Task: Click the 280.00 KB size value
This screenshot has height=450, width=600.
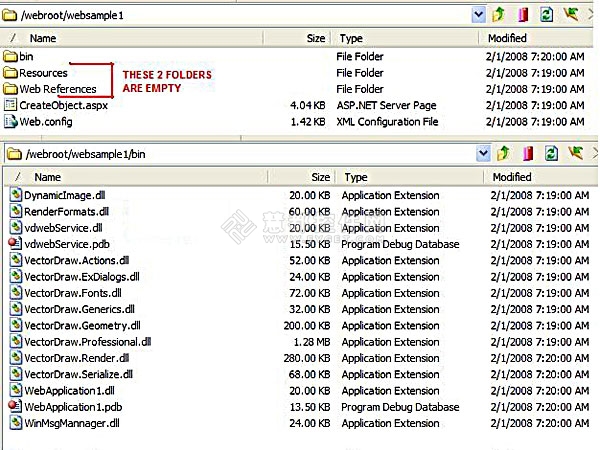Action: (307, 358)
